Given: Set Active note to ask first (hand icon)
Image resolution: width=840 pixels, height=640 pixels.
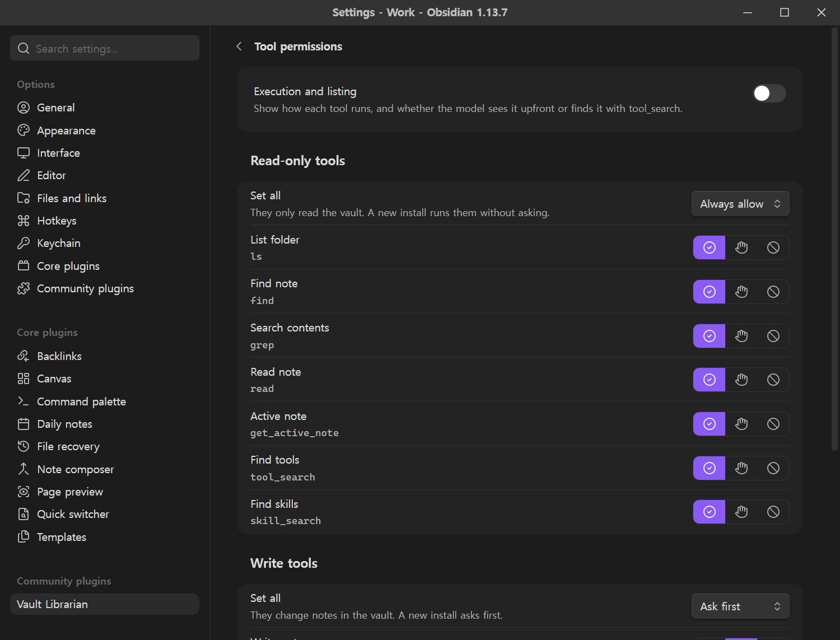Looking at the screenshot, I should pyautogui.click(x=741, y=424).
